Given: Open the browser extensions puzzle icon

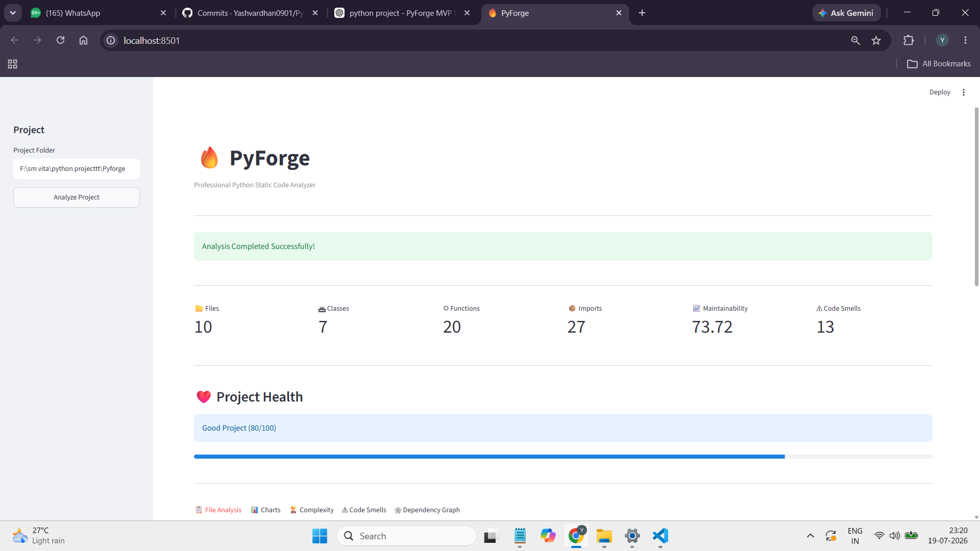Looking at the screenshot, I should (909, 40).
